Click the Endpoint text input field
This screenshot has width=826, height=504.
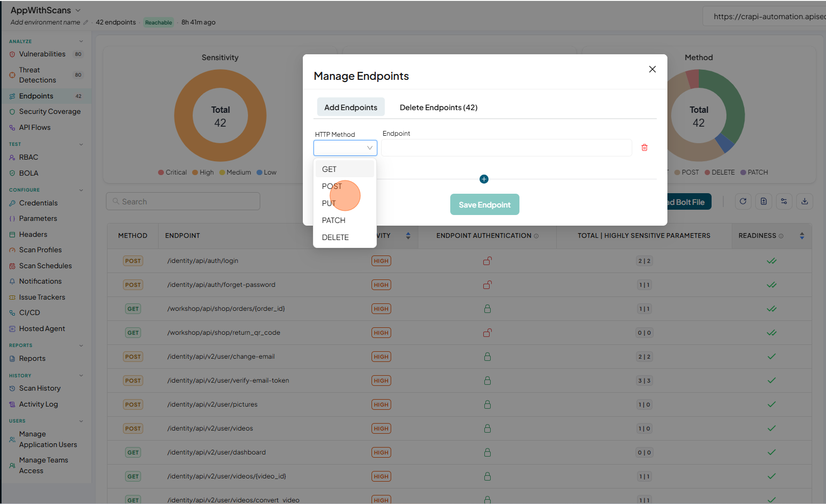pyautogui.click(x=507, y=147)
